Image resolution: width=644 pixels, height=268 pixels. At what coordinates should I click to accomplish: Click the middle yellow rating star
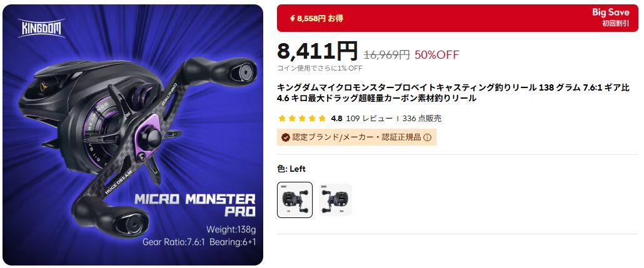[302, 119]
